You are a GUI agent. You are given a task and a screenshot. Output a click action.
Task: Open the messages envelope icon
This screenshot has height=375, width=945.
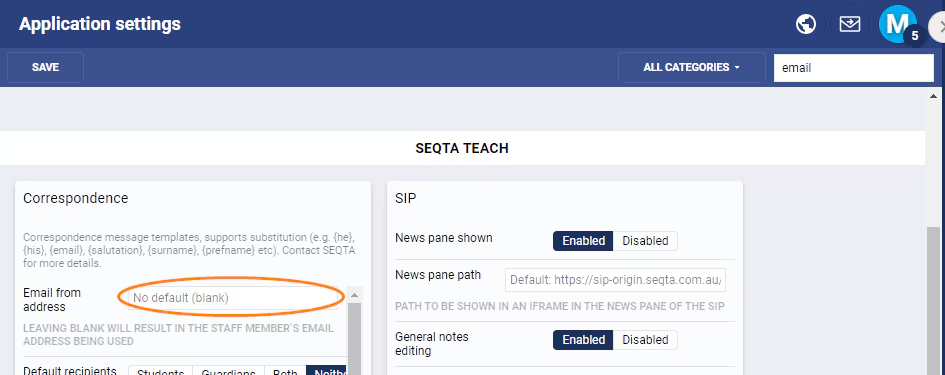point(850,24)
